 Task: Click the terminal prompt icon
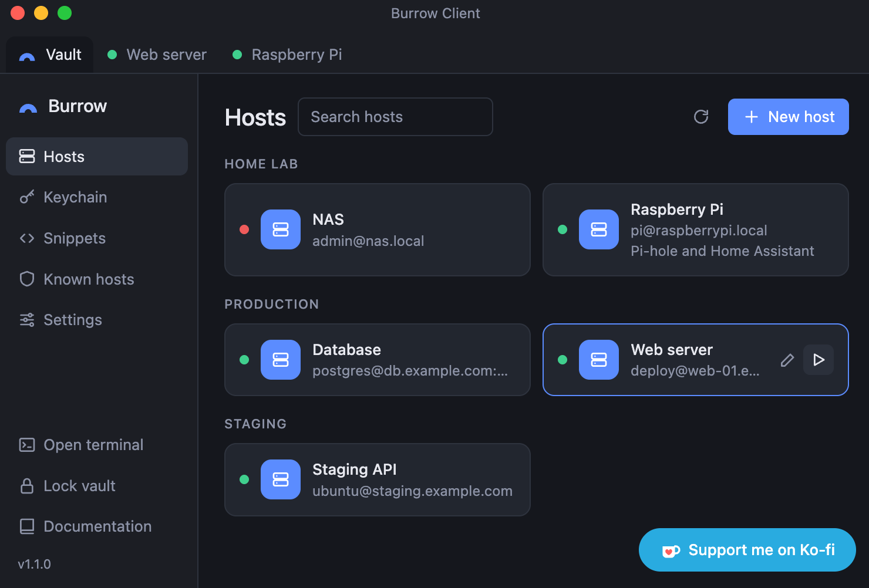[27, 445]
